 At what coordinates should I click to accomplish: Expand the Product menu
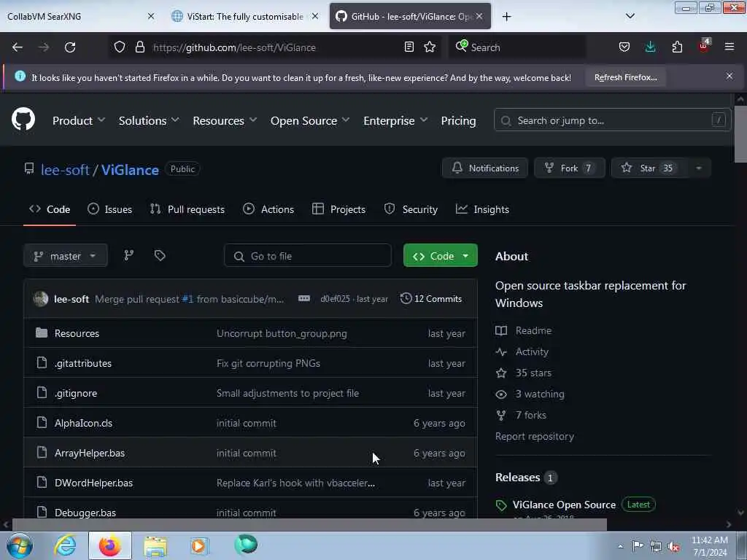[79, 120]
